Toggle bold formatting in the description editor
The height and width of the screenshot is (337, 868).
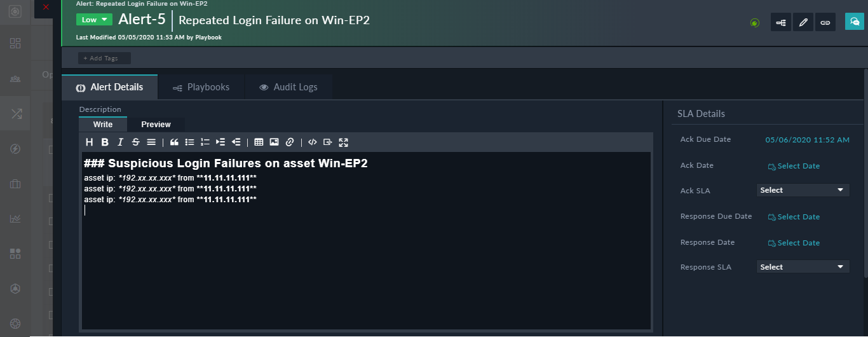[105, 142]
